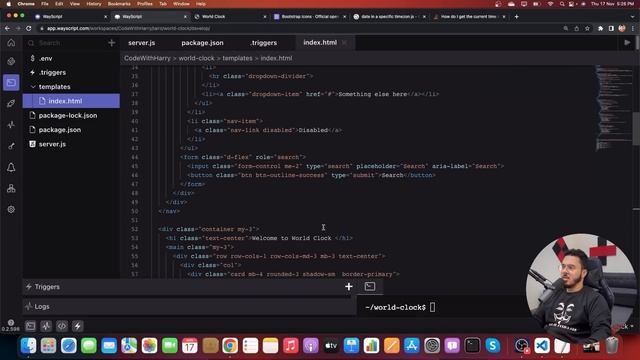Image resolution: width=640 pixels, height=360 pixels.
Task: Open a new Chrome tab
Action: click(516, 17)
